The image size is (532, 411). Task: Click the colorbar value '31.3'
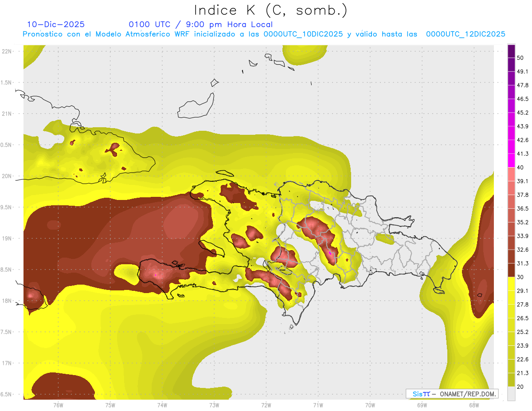[x=522, y=263]
